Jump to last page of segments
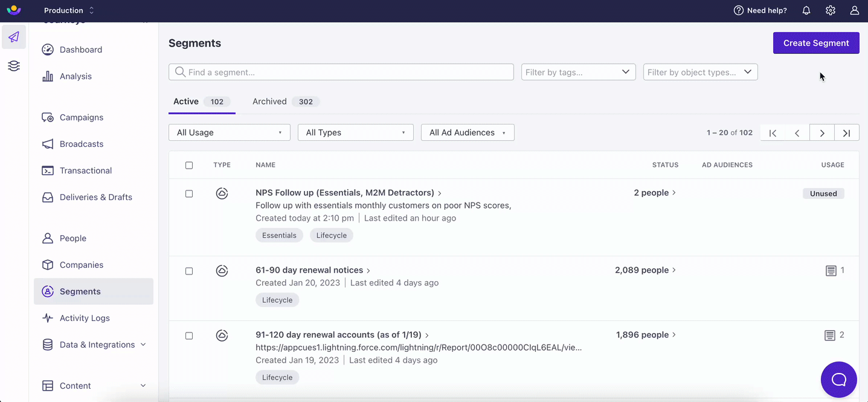 pyautogui.click(x=847, y=133)
